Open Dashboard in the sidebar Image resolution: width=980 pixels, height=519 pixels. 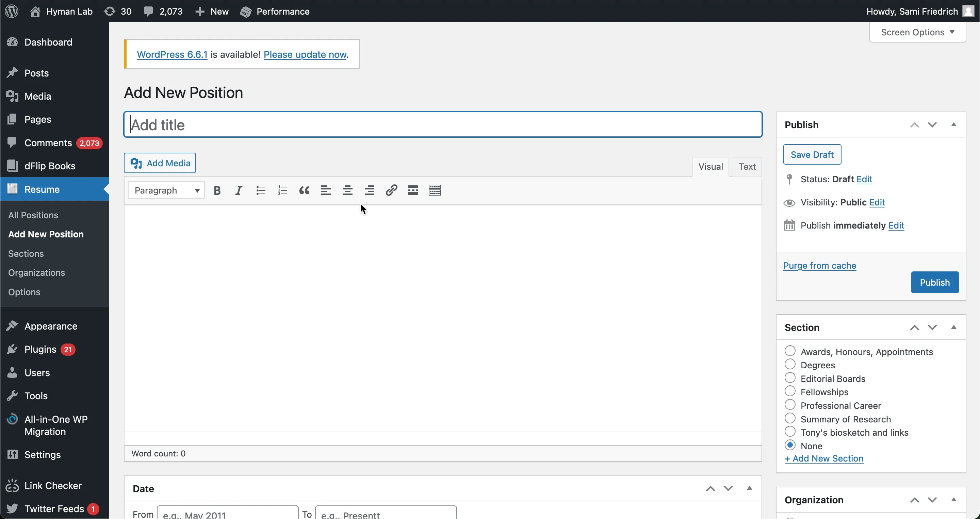(54, 42)
